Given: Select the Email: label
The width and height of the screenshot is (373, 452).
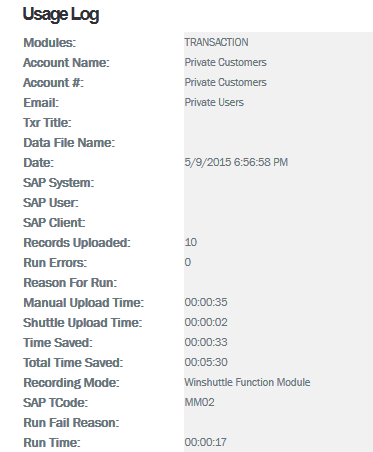Looking at the screenshot, I should 41,103.
